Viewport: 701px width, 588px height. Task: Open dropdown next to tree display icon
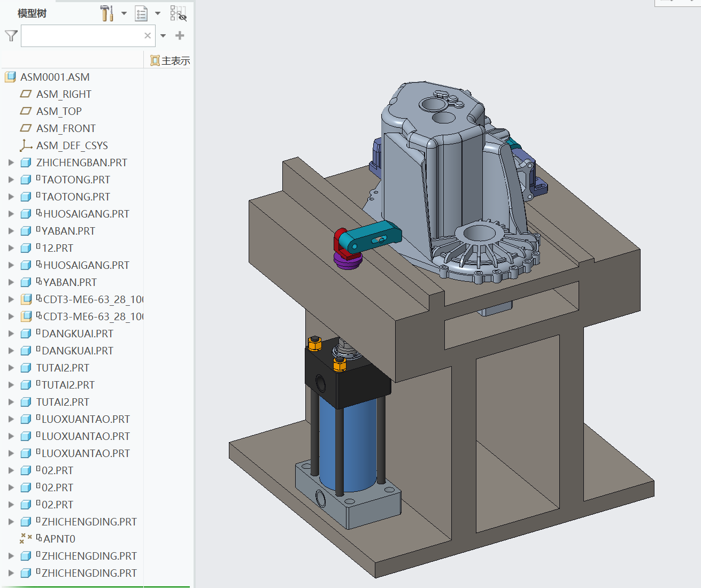(x=158, y=13)
